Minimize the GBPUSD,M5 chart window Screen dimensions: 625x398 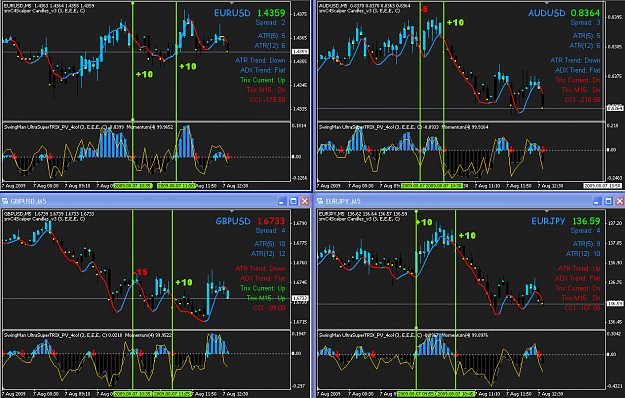282,201
